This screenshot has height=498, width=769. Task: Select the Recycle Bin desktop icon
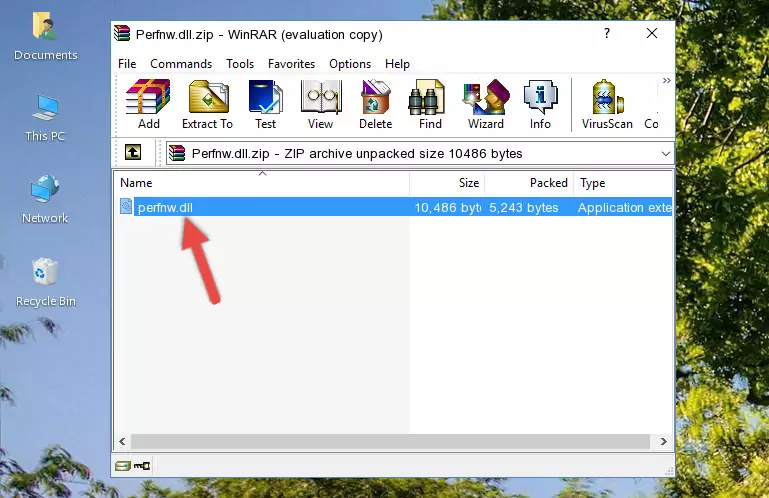click(x=46, y=283)
